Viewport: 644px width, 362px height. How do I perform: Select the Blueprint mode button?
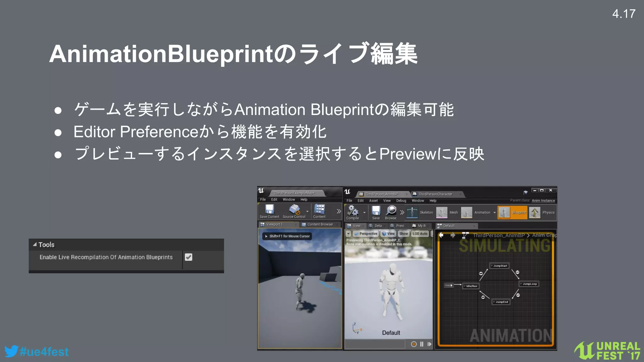512,212
